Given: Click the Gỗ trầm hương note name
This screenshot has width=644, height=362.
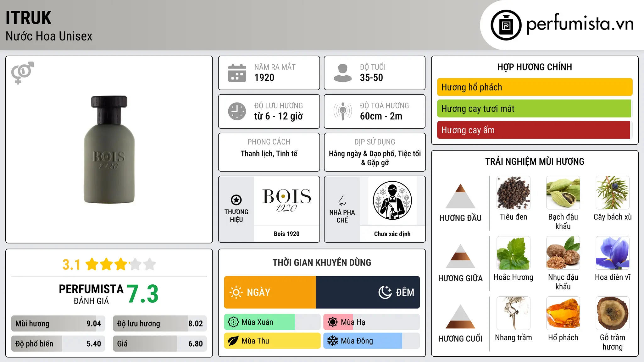Looking at the screenshot, I should [613, 342].
